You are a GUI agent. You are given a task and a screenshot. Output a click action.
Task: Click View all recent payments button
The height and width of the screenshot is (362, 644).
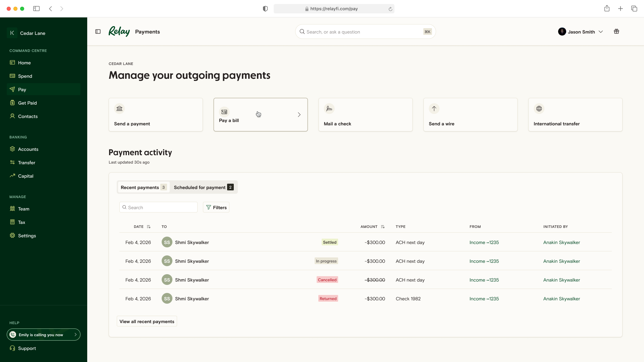(x=147, y=321)
